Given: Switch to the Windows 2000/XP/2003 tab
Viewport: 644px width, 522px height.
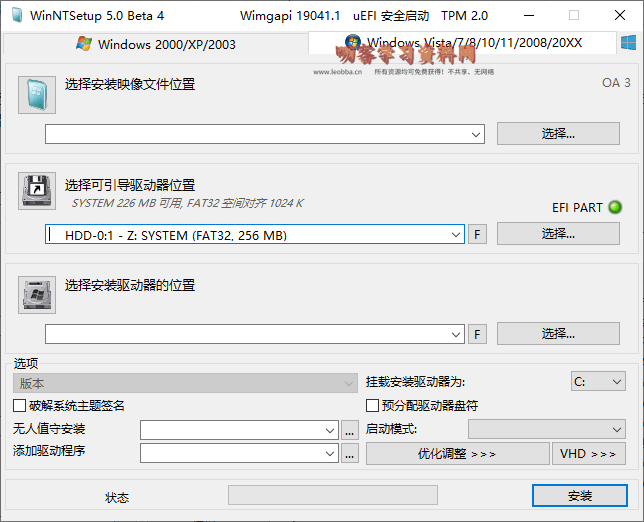Looking at the screenshot, I should 156,44.
